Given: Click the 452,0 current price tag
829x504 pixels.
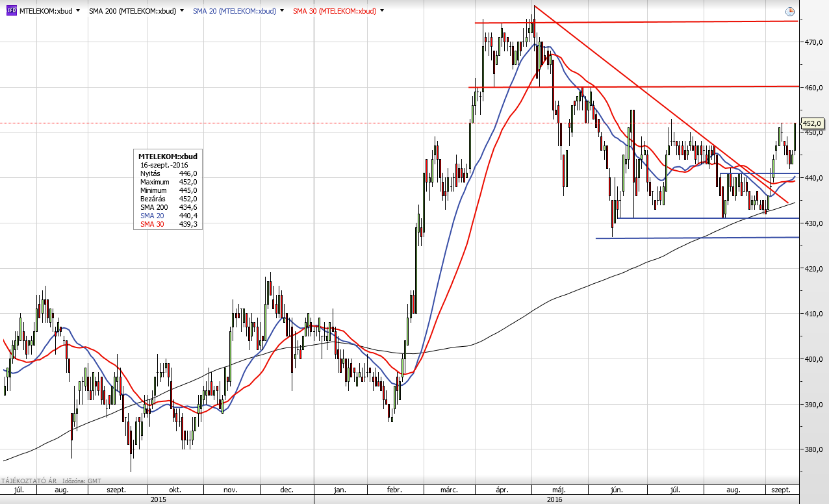Looking at the screenshot, I should pos(813,123).
